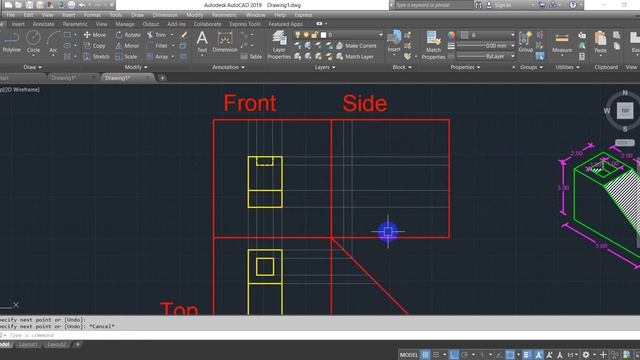Toggle MODEL space button
The image size is (640, 360).
[x=409, y=355]
